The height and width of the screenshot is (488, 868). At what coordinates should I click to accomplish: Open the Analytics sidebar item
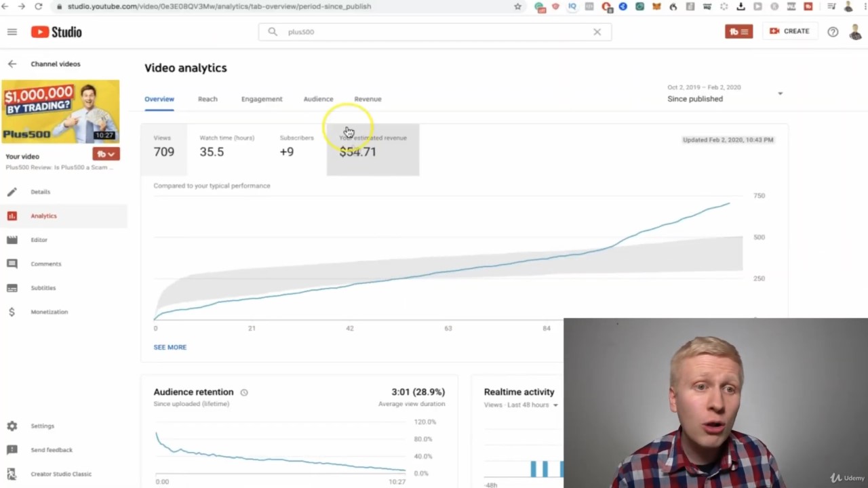click(x=63, y=216)
